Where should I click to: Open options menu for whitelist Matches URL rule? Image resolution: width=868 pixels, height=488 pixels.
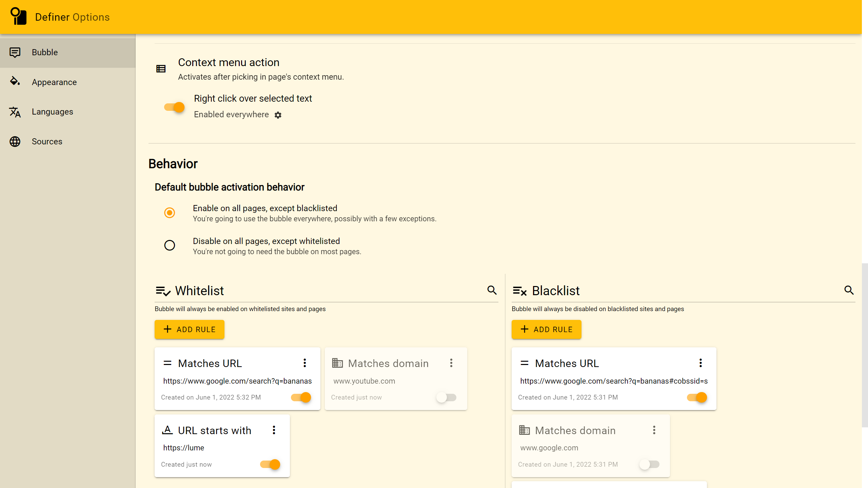tap(305, 363)
